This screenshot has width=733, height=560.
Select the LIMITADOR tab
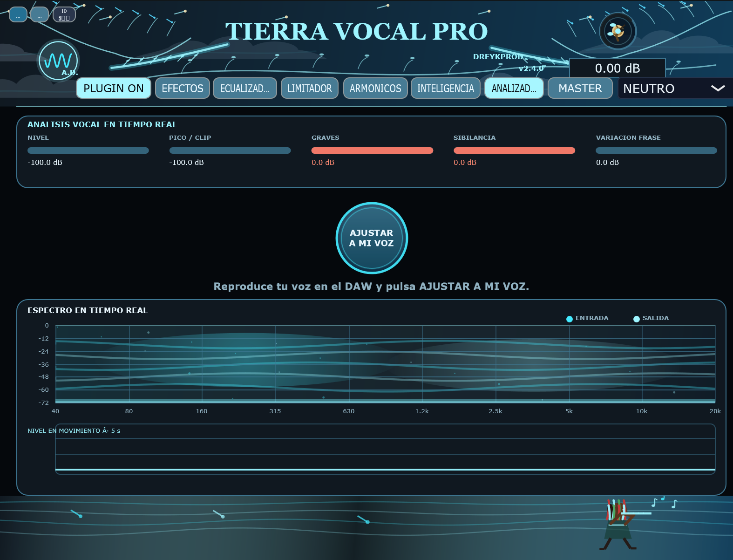click(x=310, y=88)
